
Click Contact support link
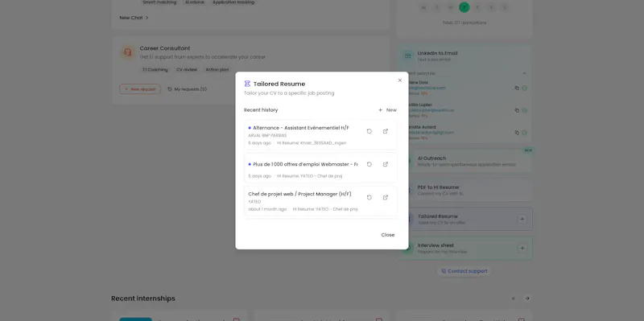(464, 271)
